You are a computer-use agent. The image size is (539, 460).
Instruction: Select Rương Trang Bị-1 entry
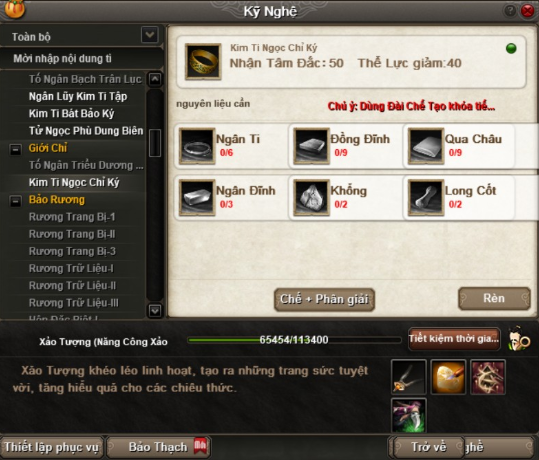coord(72,217)
